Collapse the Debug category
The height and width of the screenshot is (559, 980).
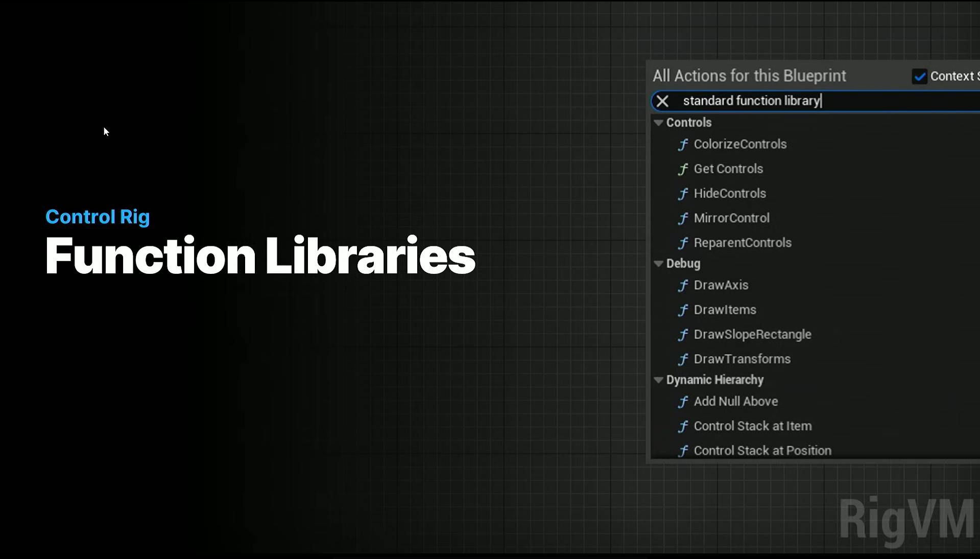point(658,264)
